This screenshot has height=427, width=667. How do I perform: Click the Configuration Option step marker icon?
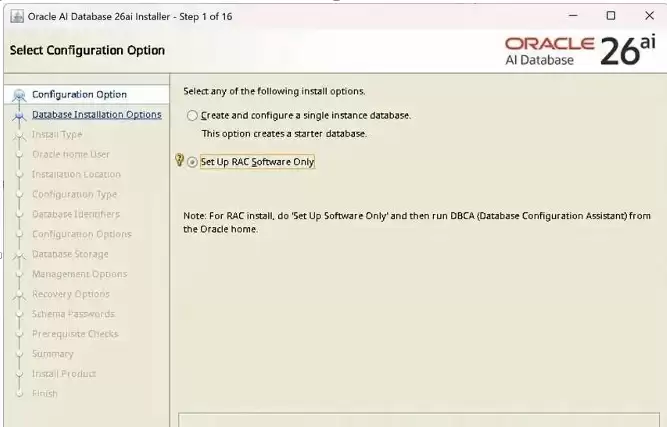tap(19, 95)
